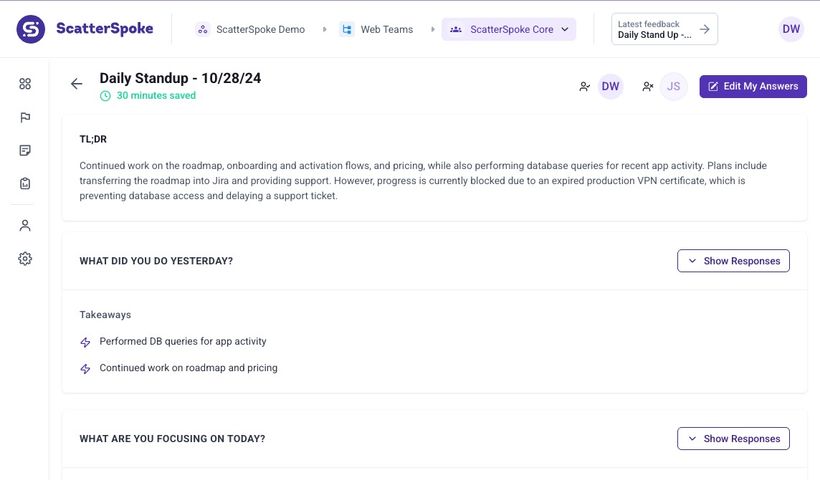Click the ScatterSpoke Core team icon

[x=455, y=29]
